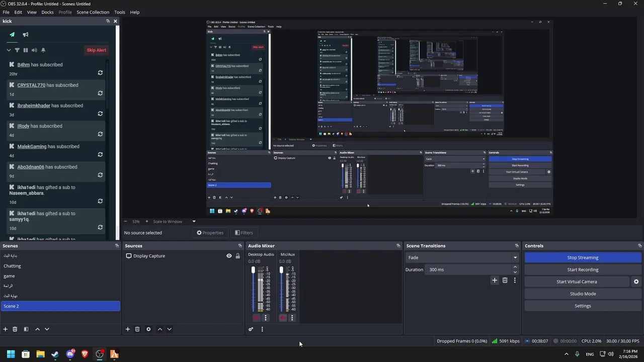Image resolution: width=644 pixels, height=362 pixels.
Task: Click Skip Alert button
Action: coord(97,50)
